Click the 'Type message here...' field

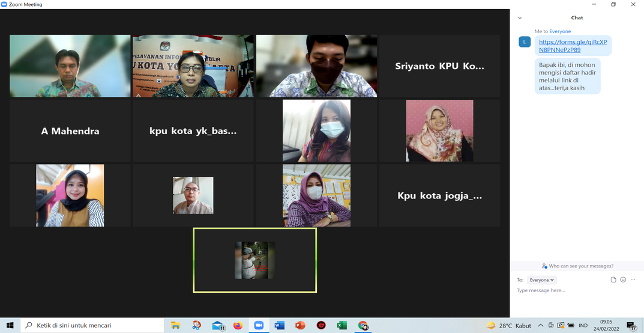(x=570, y=290)
